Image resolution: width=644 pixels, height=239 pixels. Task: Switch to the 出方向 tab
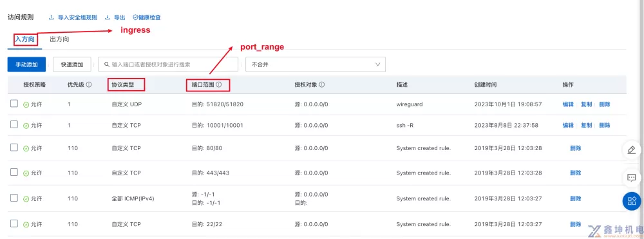tap(59, 40)
